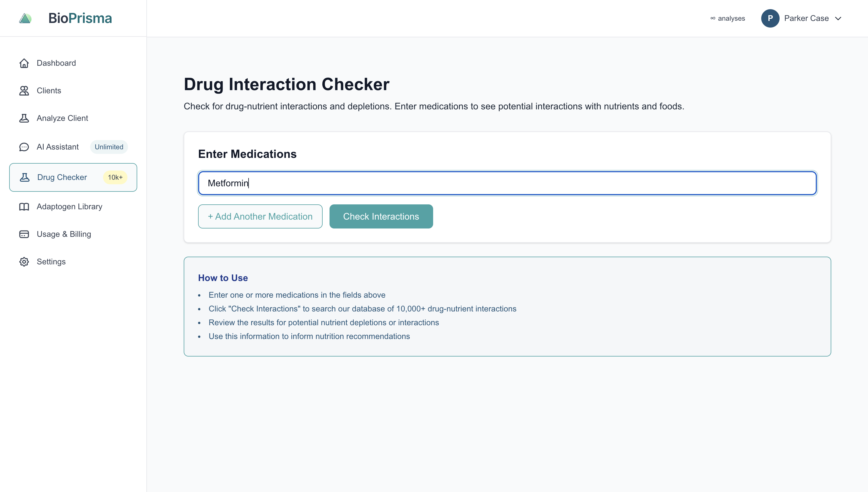Open the Adaptogen Library page
Screen dimensions: 868x492
(x=69, y=206)
